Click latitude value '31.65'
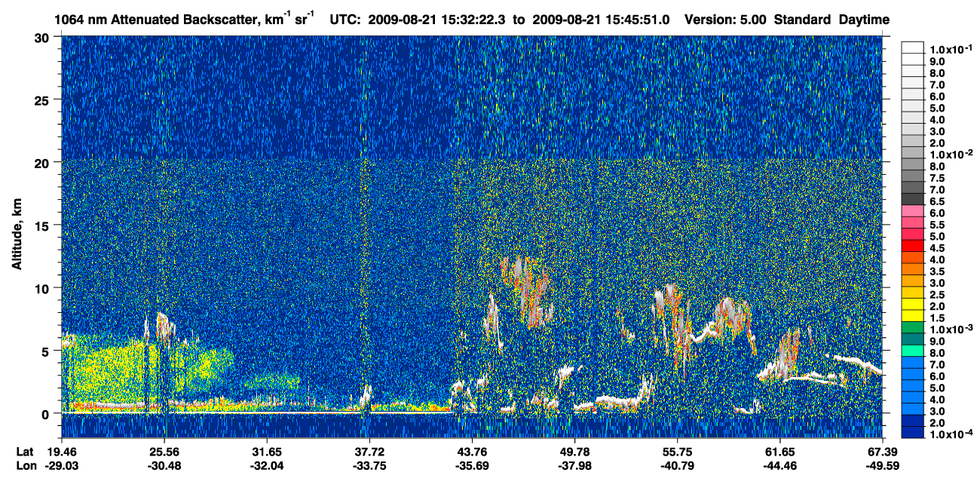Screen dimensions: 980x503 click(267, 452)
